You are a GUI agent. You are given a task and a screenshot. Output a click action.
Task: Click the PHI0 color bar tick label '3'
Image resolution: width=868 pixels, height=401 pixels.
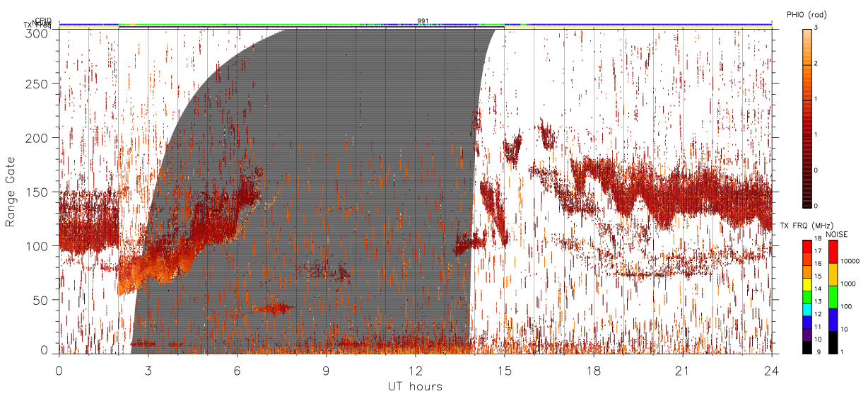pos(816,28)
